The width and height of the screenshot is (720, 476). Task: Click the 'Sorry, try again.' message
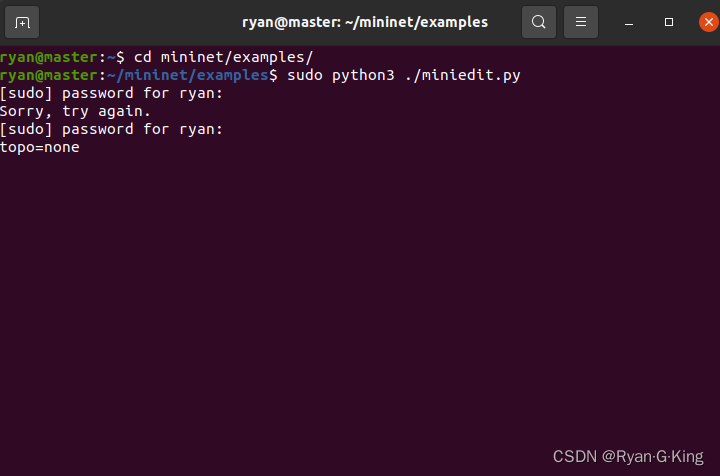(75, 111)
